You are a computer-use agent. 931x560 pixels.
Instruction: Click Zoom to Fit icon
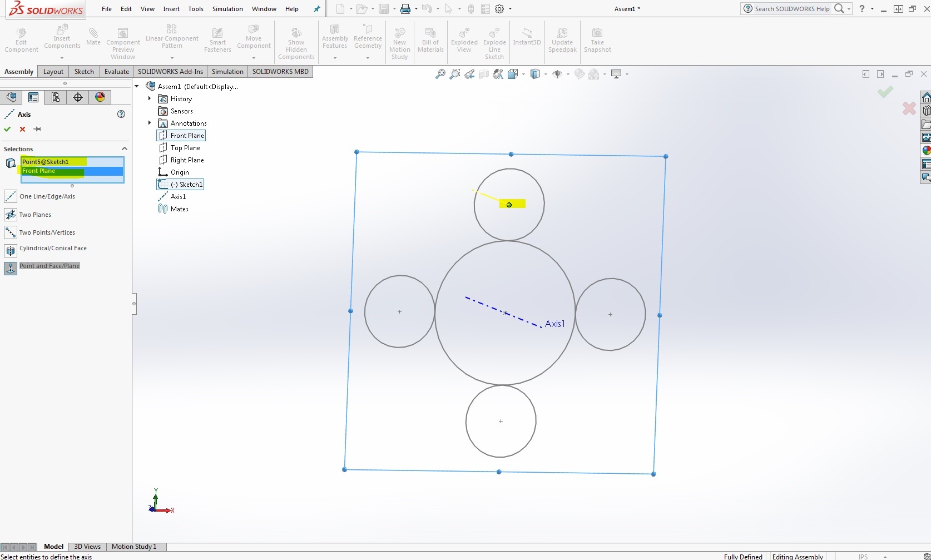point(440,74)
